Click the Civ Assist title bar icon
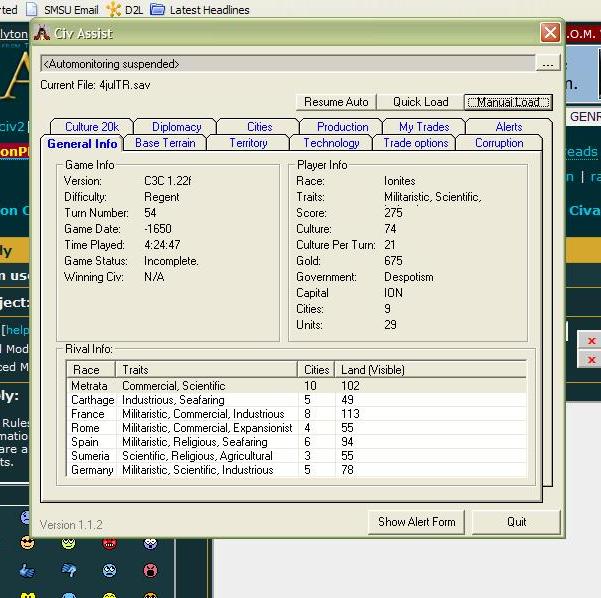601x598 pixels. pos(42,33)
